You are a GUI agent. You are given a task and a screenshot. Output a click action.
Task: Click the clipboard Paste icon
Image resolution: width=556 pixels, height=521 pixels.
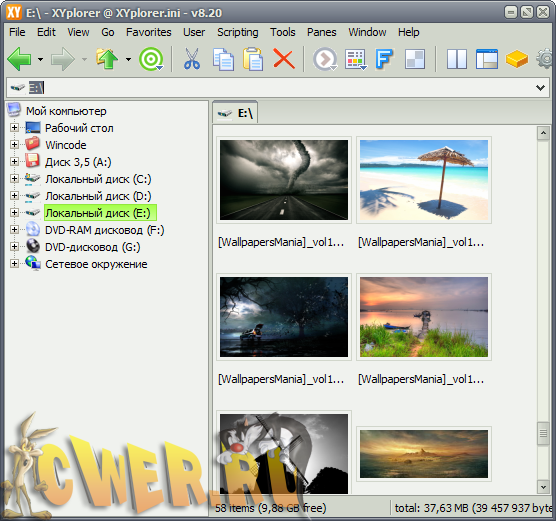point(253,59)
